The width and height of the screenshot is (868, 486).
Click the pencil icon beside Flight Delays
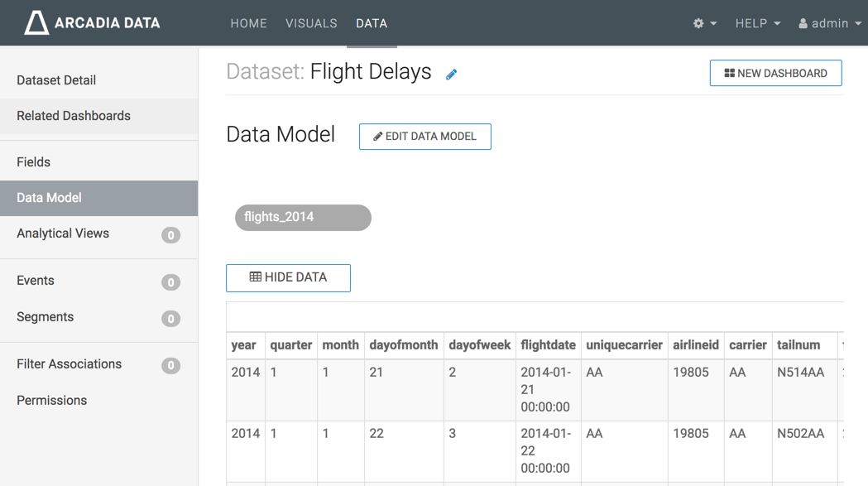pyautogui.click(x=451, y=75)
